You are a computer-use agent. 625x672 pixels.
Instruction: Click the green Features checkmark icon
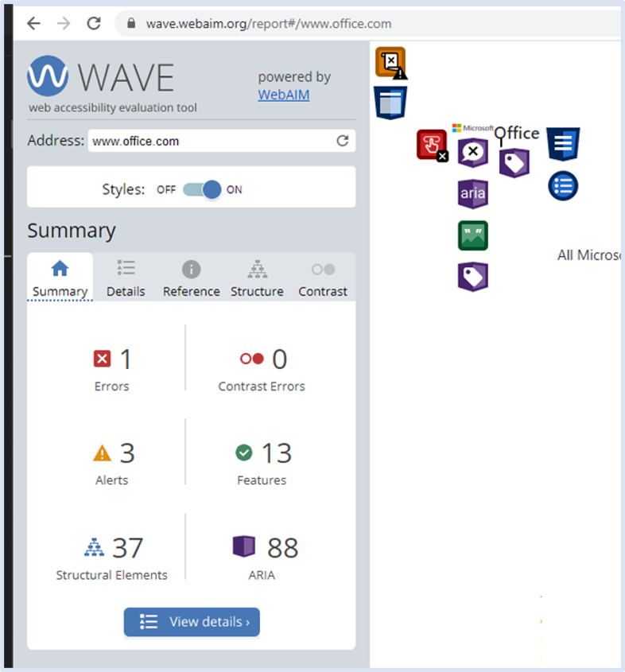pos(244,453)
